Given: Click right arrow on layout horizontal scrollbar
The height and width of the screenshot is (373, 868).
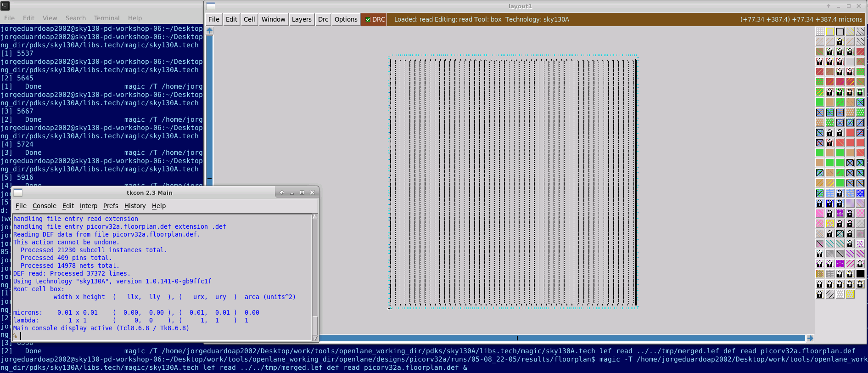Looking at the screenshot, I should click(x=810, y=338).
